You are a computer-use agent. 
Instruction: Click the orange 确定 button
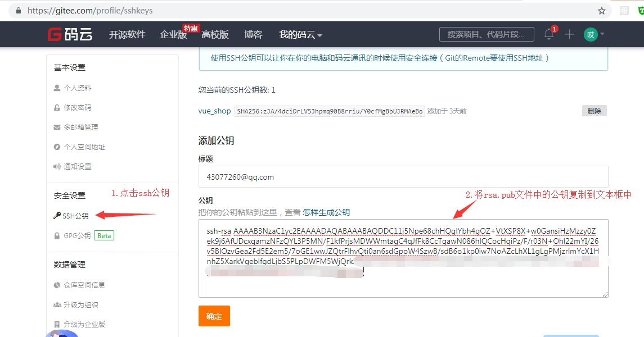coord(214,316)
